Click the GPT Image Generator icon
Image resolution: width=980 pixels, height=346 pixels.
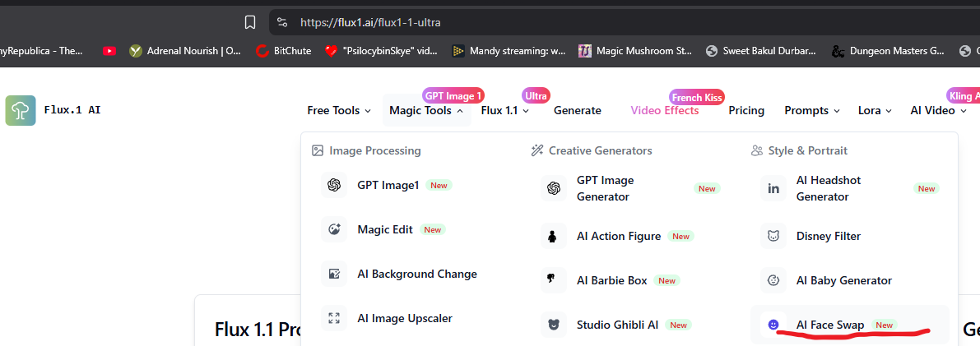coord(553,188)
